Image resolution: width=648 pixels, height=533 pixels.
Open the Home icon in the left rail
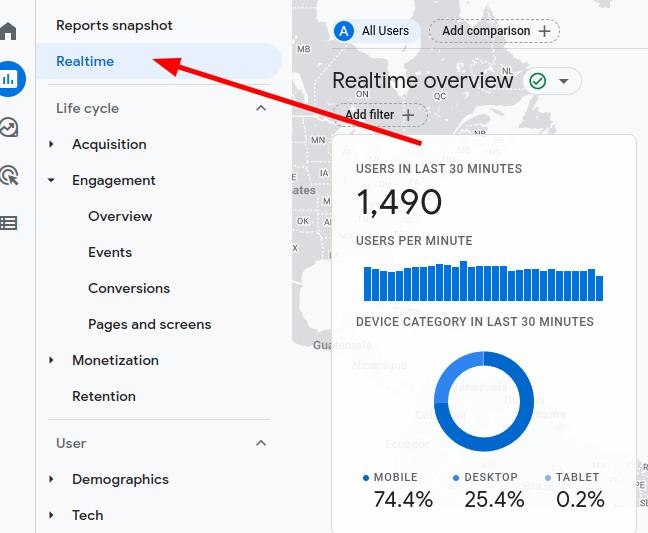[x=8, y=31]
